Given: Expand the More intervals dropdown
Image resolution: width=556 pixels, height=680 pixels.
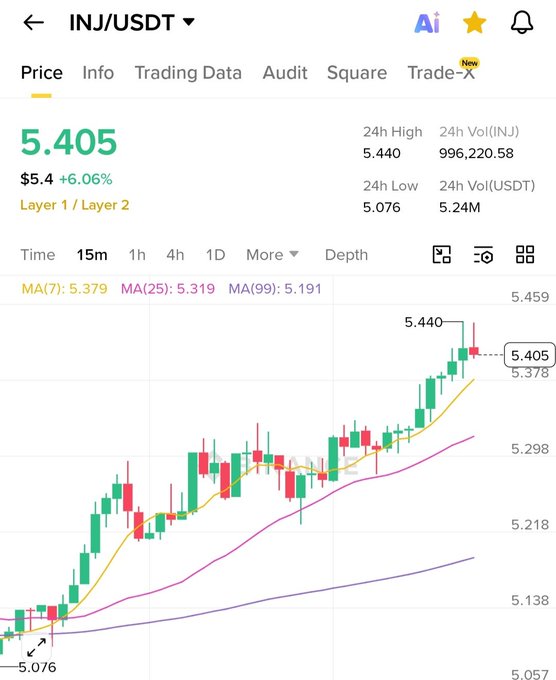Looking at the screenshot, I should pos(272,255).
